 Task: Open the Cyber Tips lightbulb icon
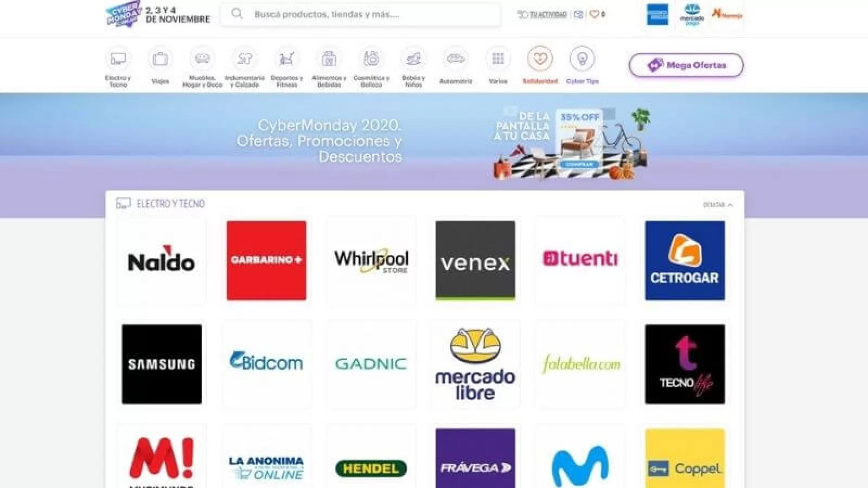tap(582, 59)
